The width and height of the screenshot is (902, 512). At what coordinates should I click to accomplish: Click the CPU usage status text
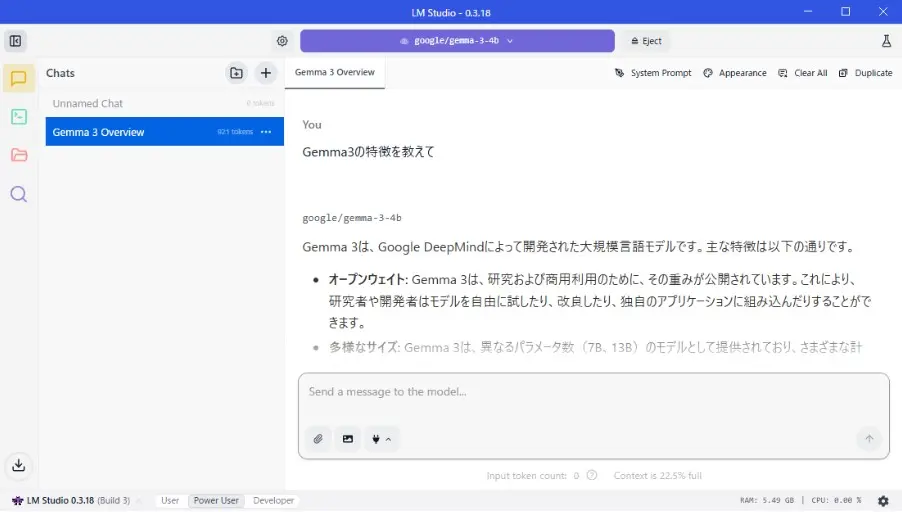point(836,500)
